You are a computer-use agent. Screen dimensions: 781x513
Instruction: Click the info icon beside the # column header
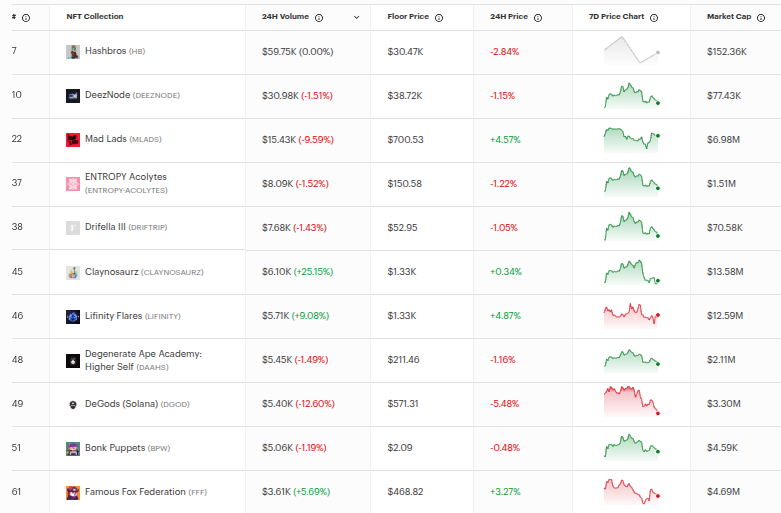tap(26, 18)
